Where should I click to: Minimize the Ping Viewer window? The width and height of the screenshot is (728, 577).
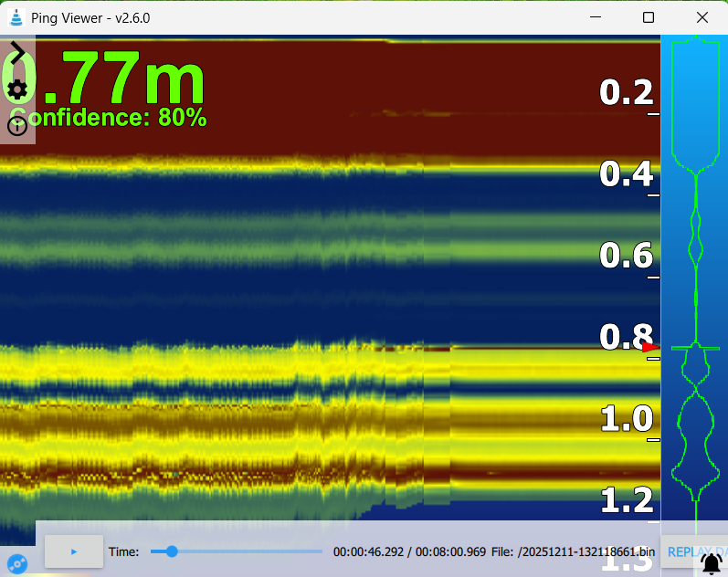[x=595, y=17]
